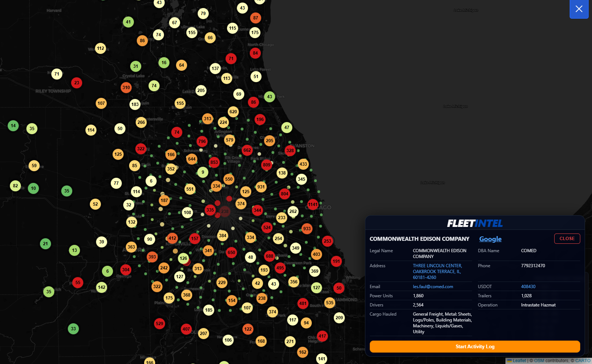Dismiss the map view with the X button
This screenshot has width=592, height=364.
(579, 9)
